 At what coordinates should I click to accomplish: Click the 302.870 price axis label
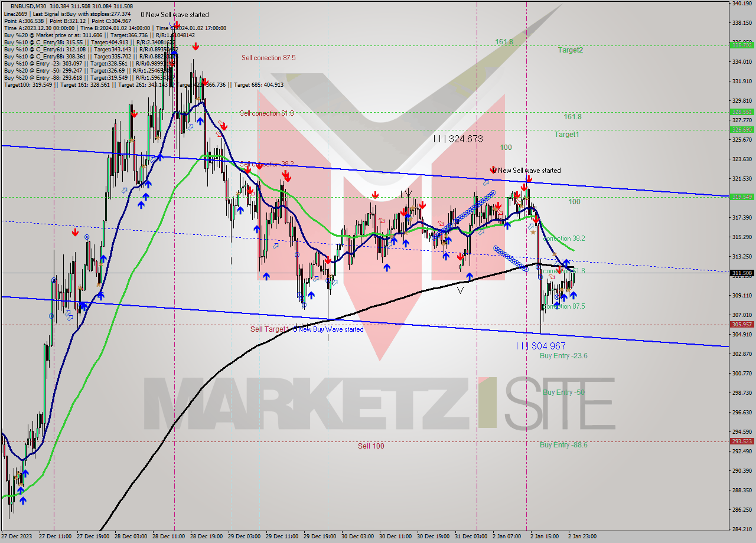(x=742, y=354)
